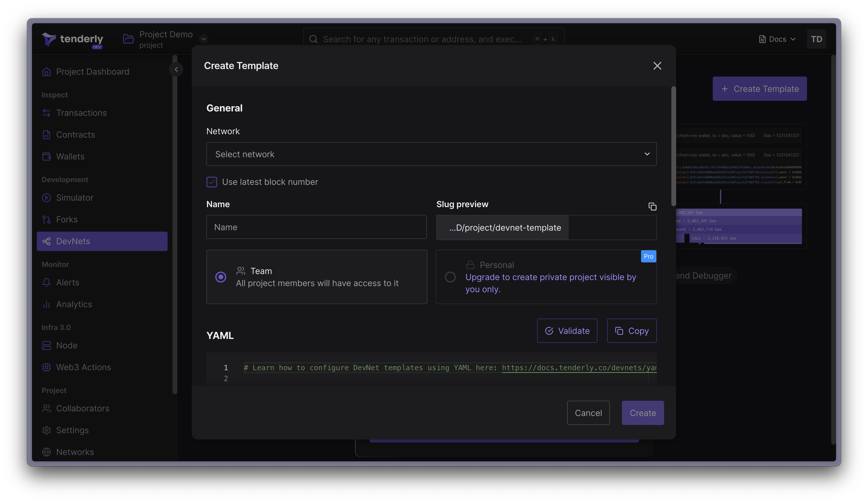The height and width of the screenshot is (502, 868).
Task: Click the Node server icon
Action: (46, 345)
